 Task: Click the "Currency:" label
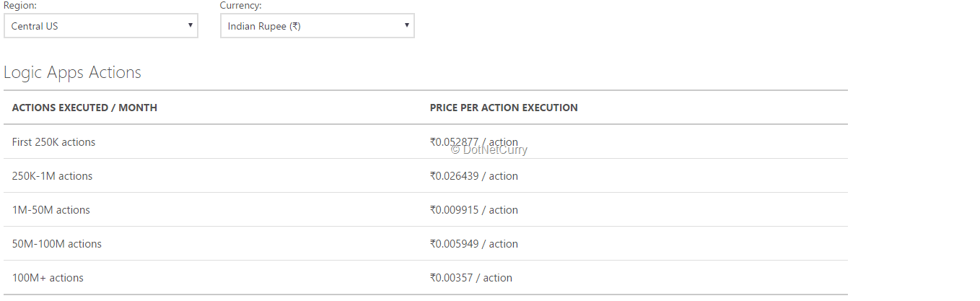tap(242, 5)
